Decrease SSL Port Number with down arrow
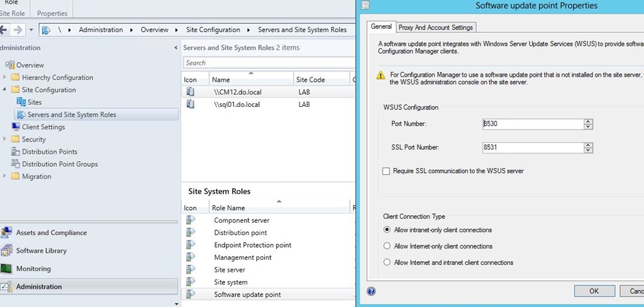 pos(589,150)
